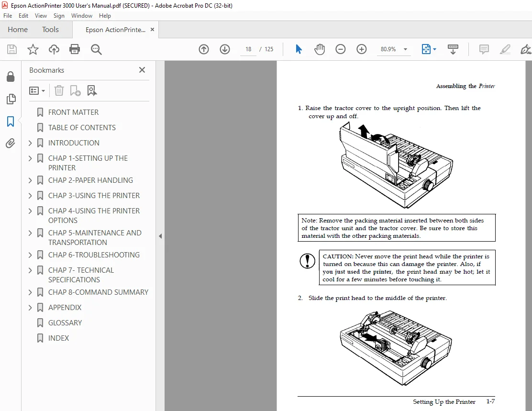Screen dimensions: 532x411
Task: Open the Fit page options icon
Action: coord(429,49)
